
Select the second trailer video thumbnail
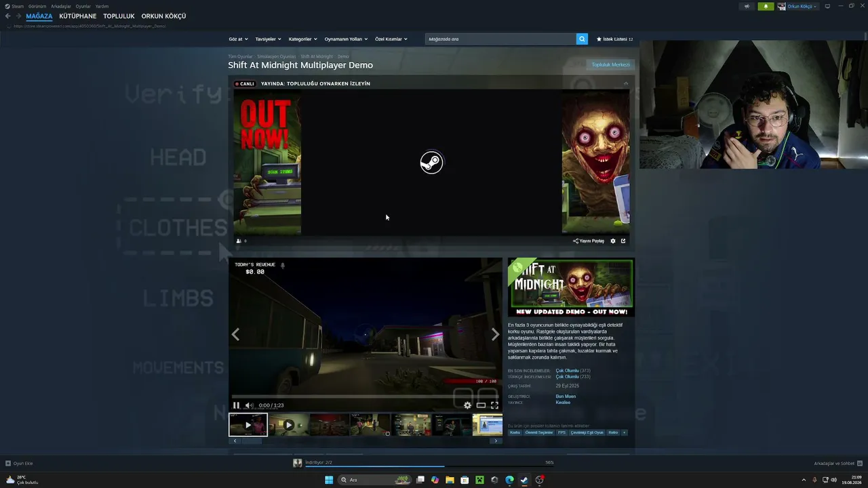[x=288, y=425]
